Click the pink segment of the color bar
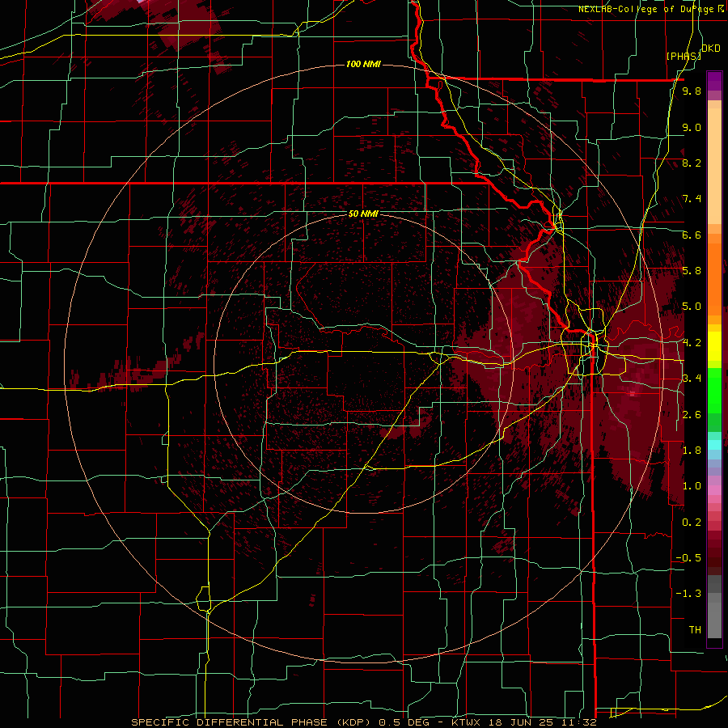The width and height of the screenshot is (728, 728). [714, 490]
